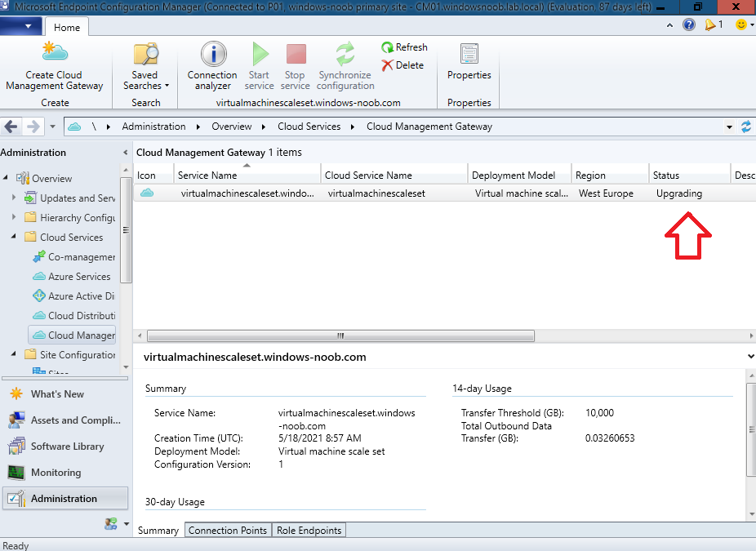Click Stop service button
Viewport: 756px width, 551px height.
tap(295, 67)
